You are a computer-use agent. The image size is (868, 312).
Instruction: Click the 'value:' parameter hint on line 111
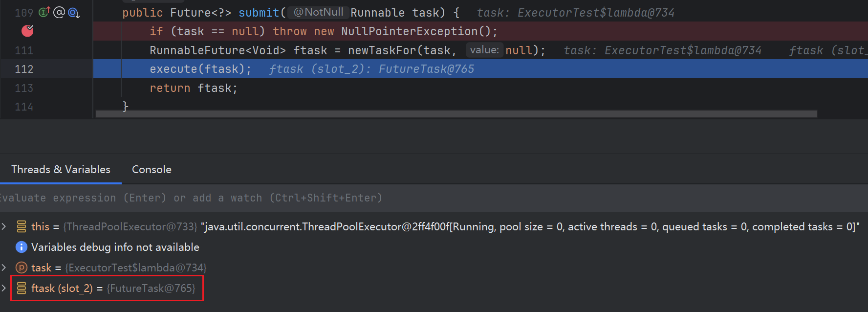pos(484,50)
